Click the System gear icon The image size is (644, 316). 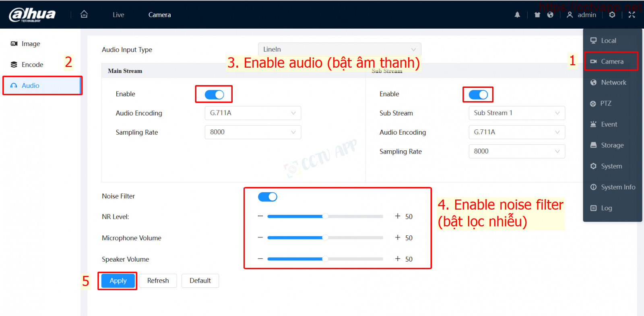point(593,166)
